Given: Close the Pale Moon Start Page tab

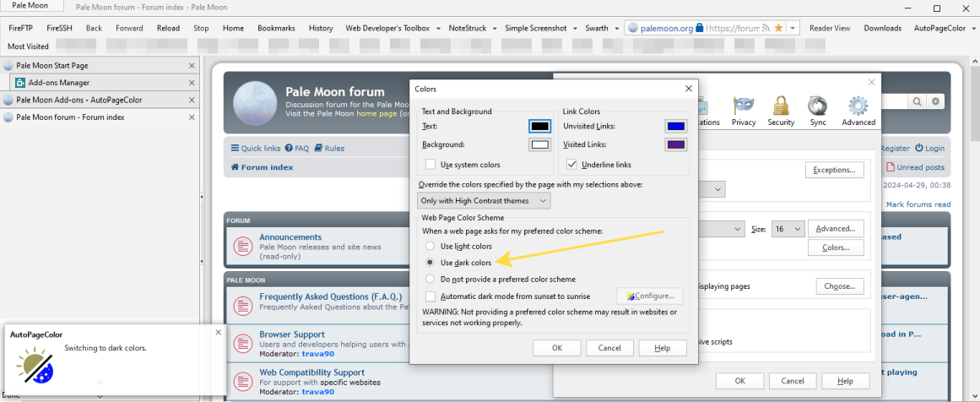Looking at the screenshot, I should [x=192, y=66].
